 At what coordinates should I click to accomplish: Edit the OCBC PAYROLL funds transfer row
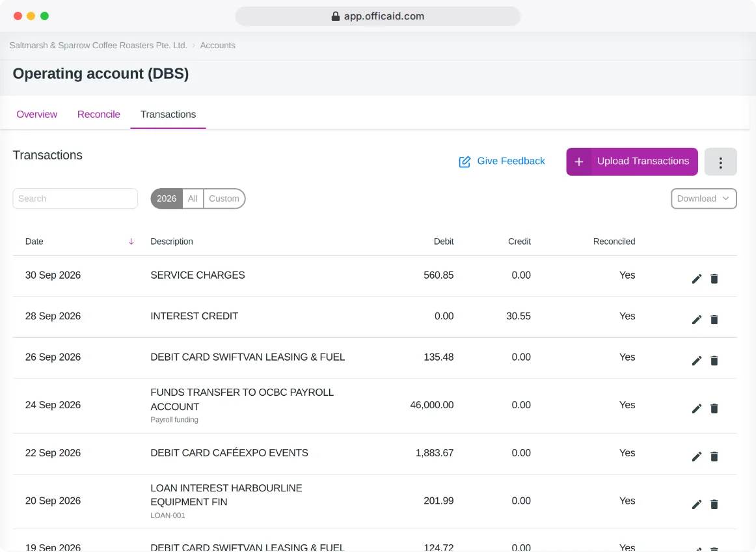point(697,409)
